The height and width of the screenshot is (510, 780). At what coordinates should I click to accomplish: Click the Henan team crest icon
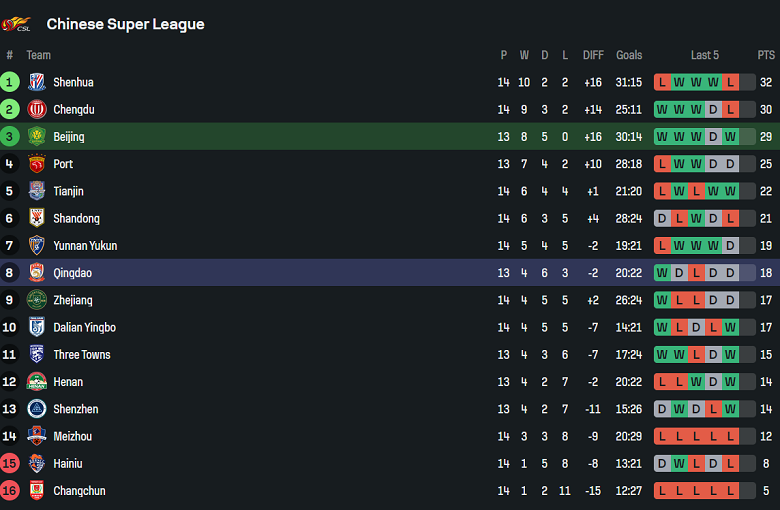[37, 382]
